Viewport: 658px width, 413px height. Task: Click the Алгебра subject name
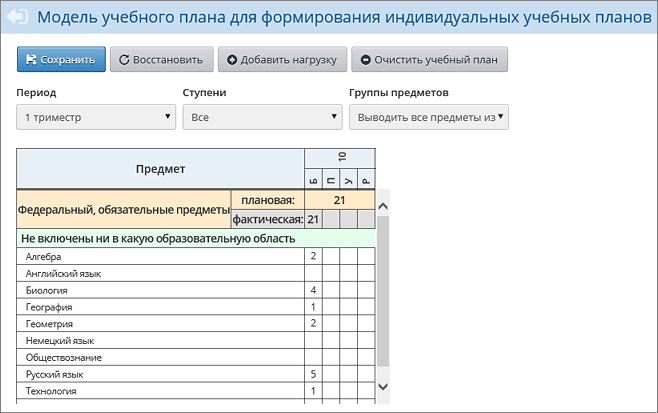(x=43, y=256)
